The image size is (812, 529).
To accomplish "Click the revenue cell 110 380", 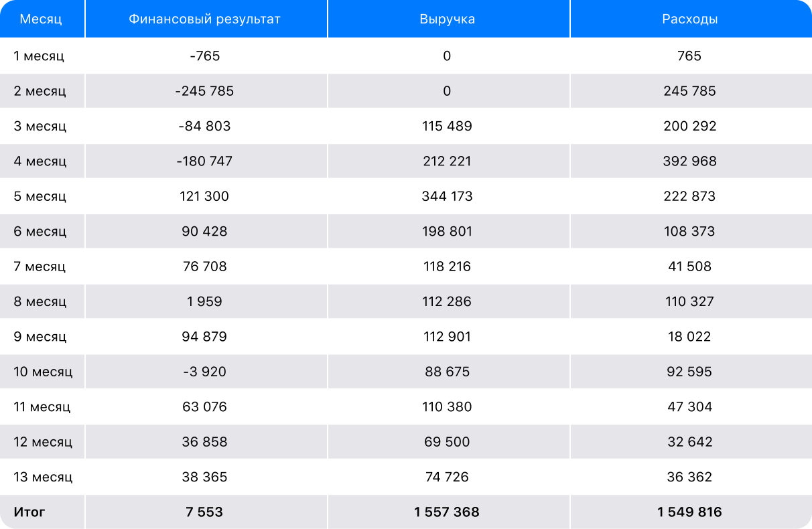I will [x=447, y=406].
